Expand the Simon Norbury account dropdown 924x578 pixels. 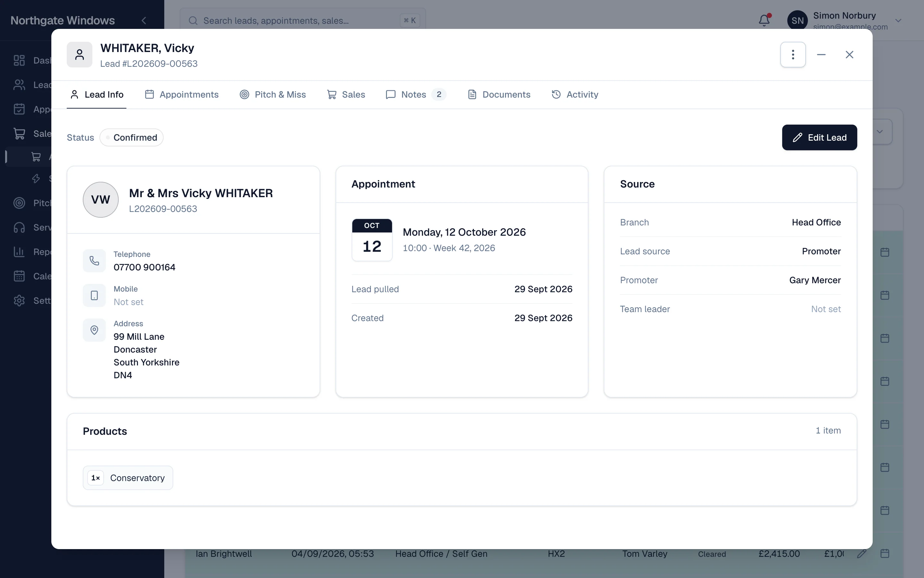898,21
